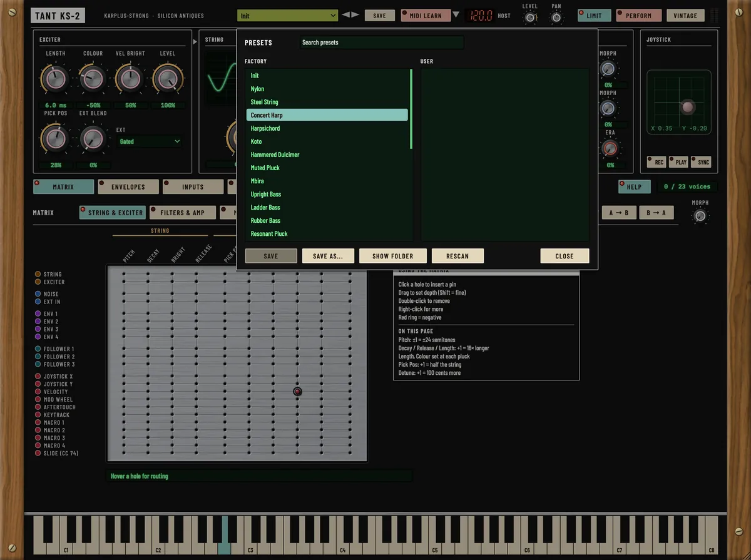Viewport: 751px width, 560px height.
Task: Toggle joystick PLAY
Action: (678, 162)
